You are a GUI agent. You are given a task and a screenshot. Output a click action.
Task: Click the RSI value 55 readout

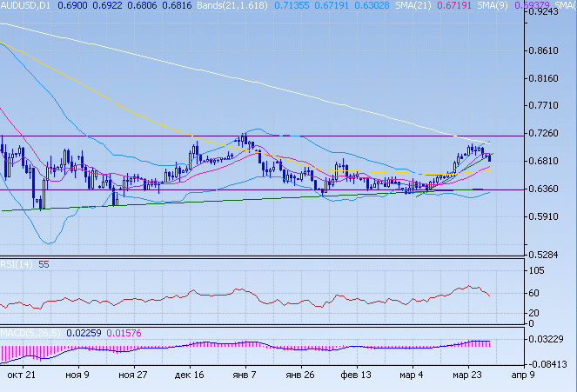(x=44, y=263)
